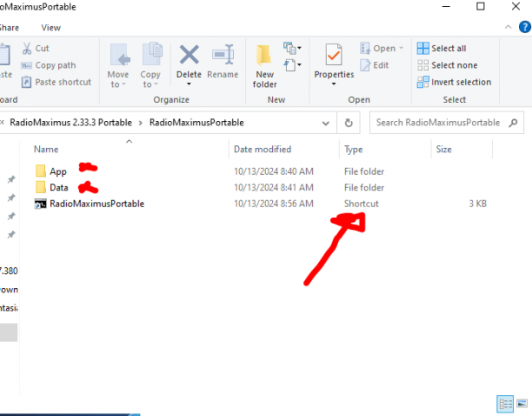Select the App folder
The width and height of the screenshot is (532, 416).
coord(58,171)
